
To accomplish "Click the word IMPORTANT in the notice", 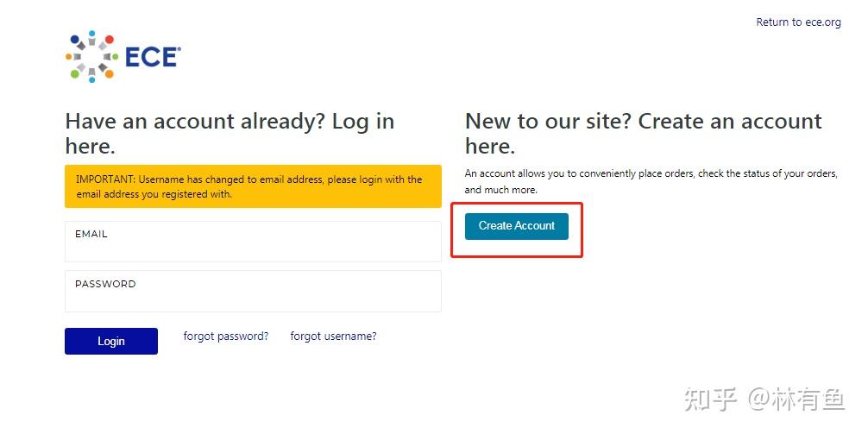I will click(x=105, y=179).
